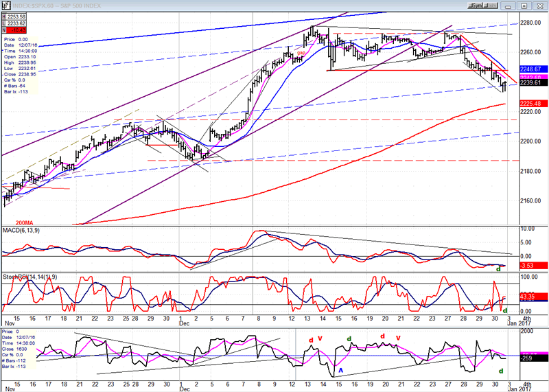
Task: Click the 43.35 StochRSI value tag
Action: click(533, 297)
